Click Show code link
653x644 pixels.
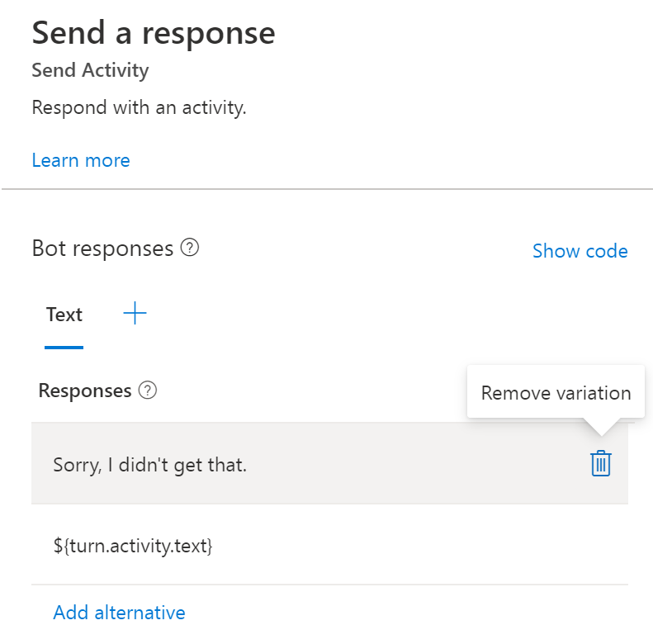tap(580, 251)
